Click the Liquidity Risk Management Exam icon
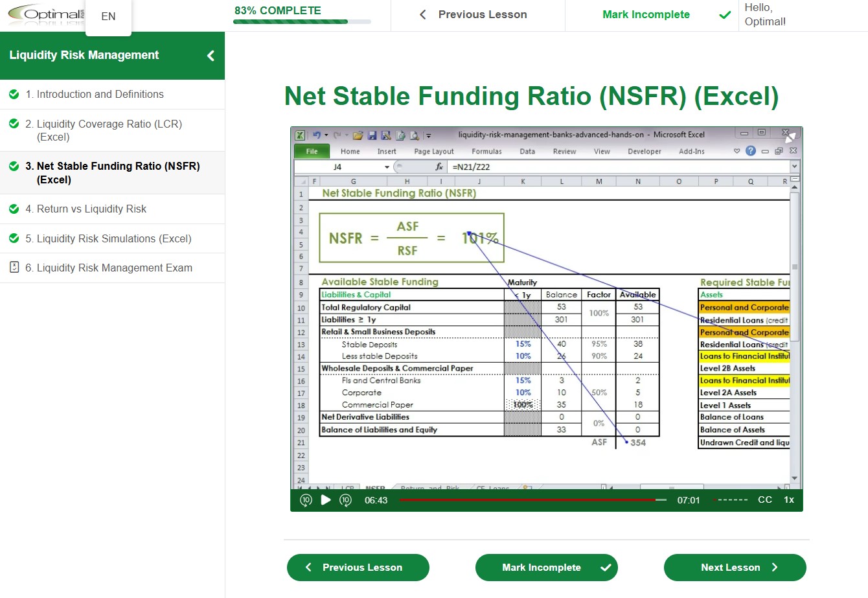The height and width of the screenshot is (598, 868). coord(14,268)
